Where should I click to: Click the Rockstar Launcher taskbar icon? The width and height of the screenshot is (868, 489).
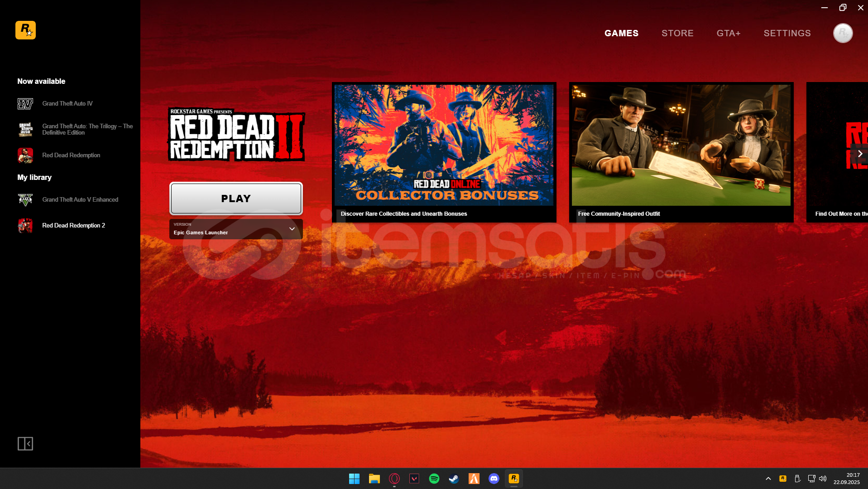[514, 479]
